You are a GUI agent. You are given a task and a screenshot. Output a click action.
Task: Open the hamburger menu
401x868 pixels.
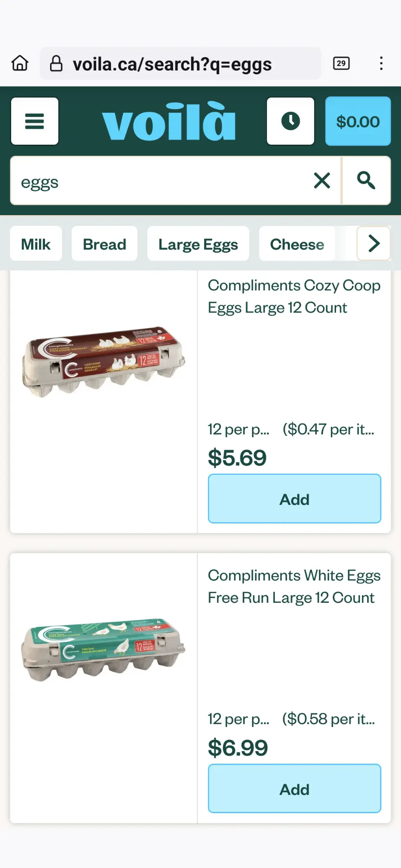35,121
